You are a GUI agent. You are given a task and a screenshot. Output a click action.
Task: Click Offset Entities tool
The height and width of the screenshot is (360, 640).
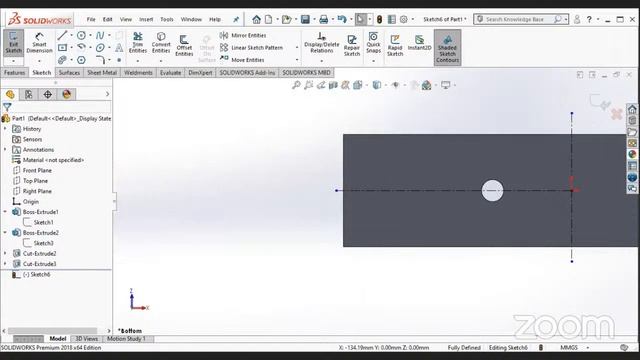click(184, 45)
